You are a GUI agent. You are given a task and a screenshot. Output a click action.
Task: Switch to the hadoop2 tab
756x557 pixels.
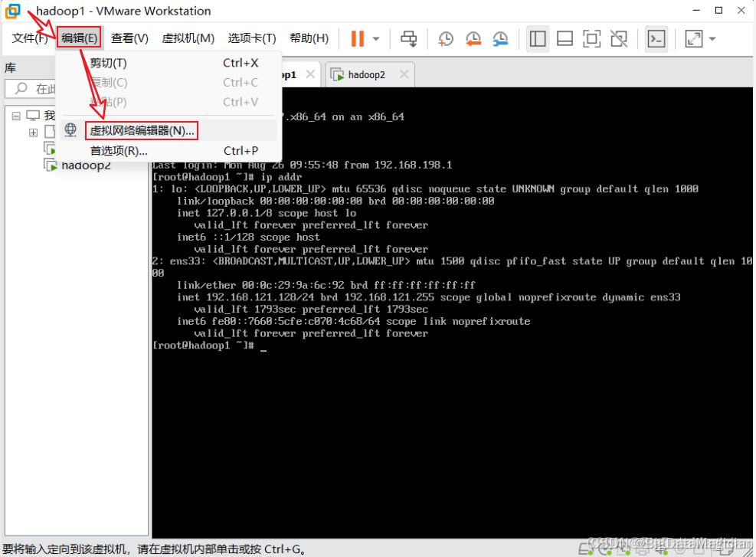(366, 75)
